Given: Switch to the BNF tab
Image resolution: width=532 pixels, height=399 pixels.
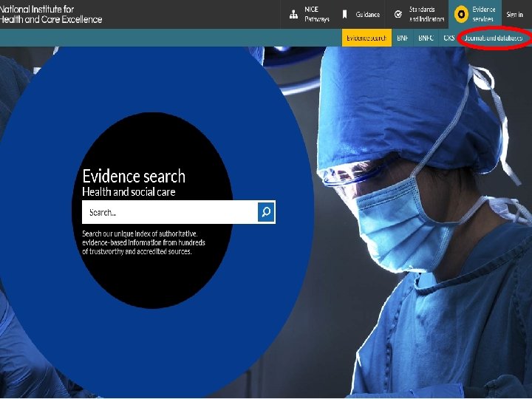Looking at the screenshot, I should [403, 38].
